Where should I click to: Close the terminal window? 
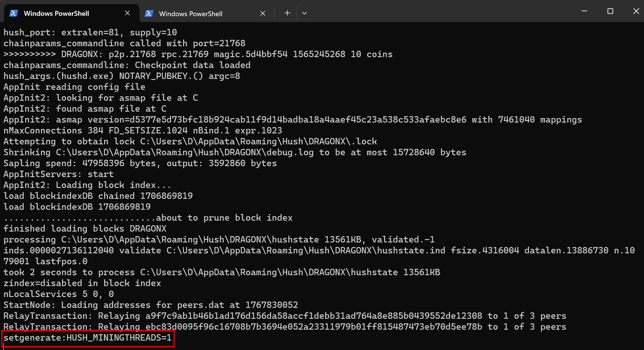(636, 11)
